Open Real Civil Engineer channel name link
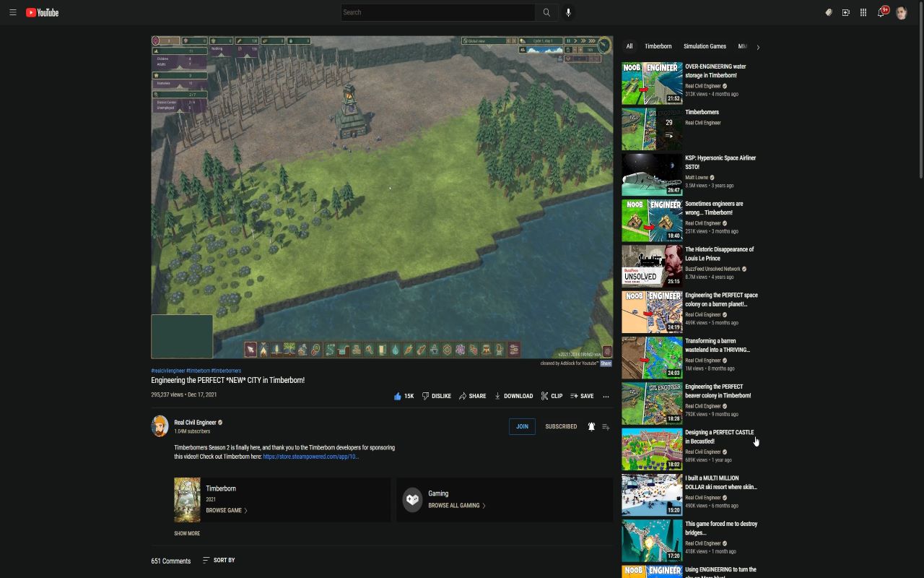The width and height of the screenshot is (924, 578). click(x=195, y=423)
